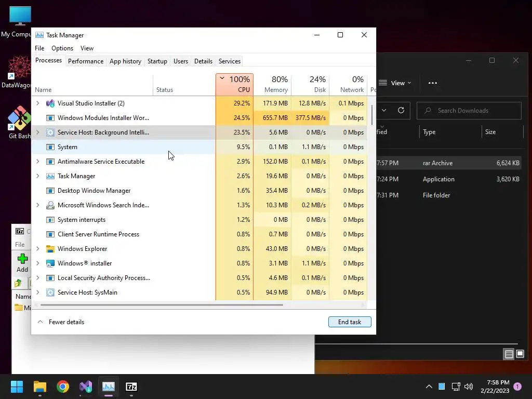Open the notification badge in the taskbar
This screenshot has height=399, width=532.
[517, 387]
